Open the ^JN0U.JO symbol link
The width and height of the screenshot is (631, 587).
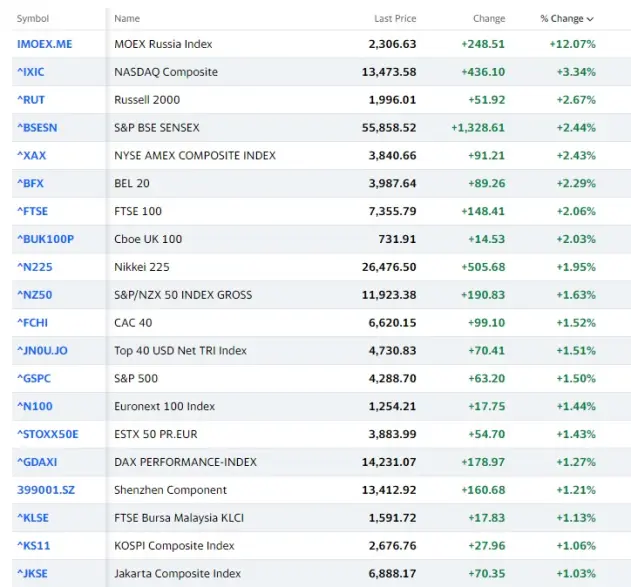click(42, 350)
